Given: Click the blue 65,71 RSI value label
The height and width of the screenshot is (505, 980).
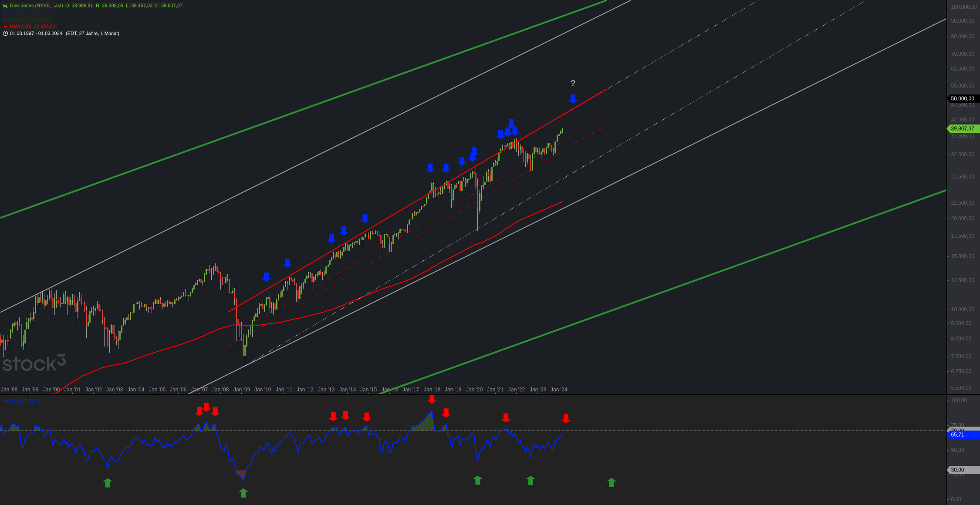Looking at the screenshot, I should point(963,435).
